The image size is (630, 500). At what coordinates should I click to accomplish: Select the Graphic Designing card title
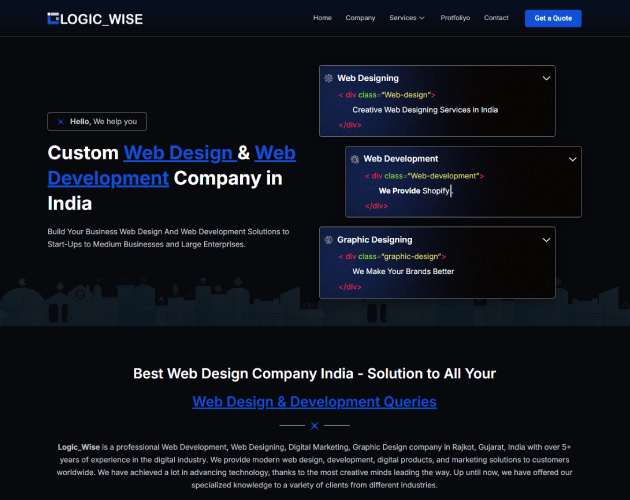pos(374,240)
